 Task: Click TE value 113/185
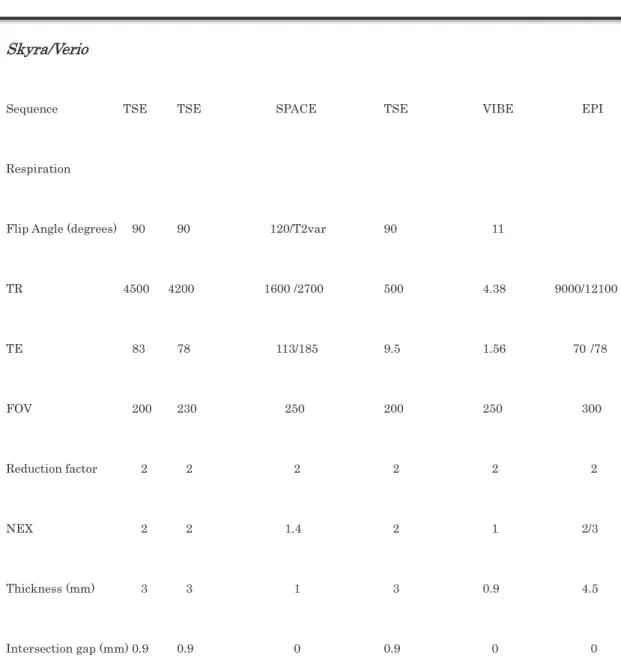[297, 349]
